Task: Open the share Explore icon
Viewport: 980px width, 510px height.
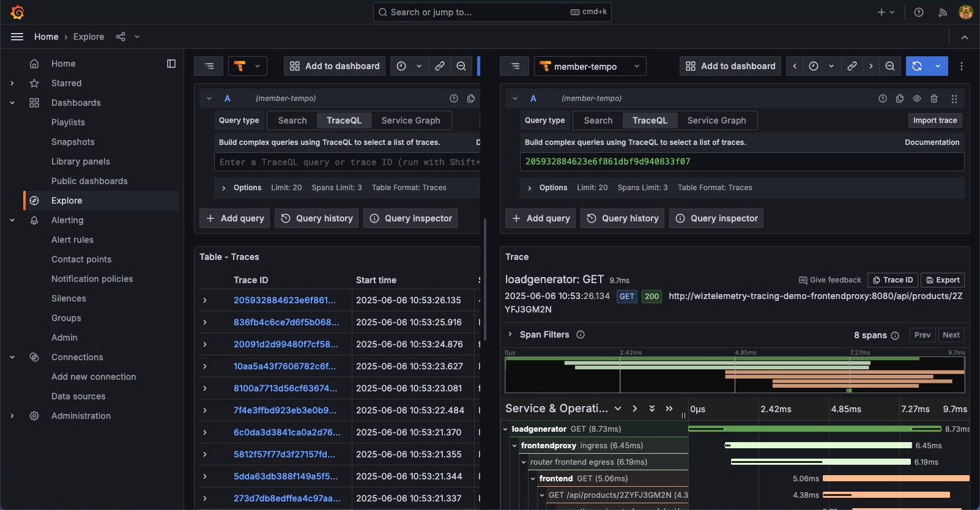Action: point(121,37)
